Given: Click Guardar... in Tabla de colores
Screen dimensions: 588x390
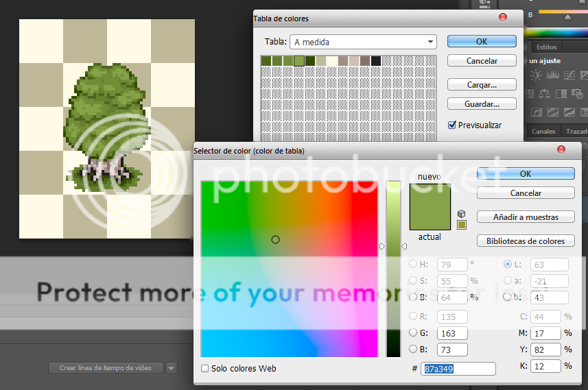Looking at the screenshot, I should pyautogui.click(x=482, y=104).
